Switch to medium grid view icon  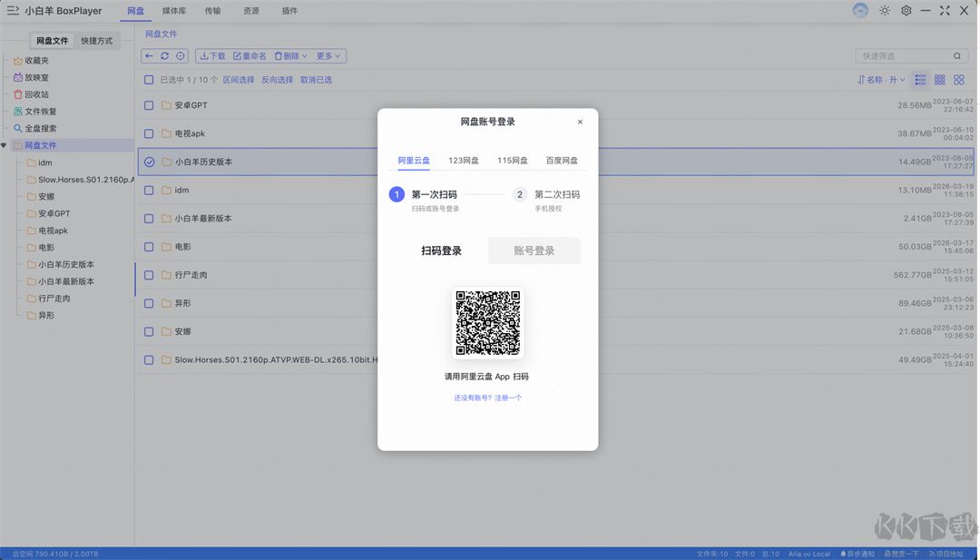939,79
